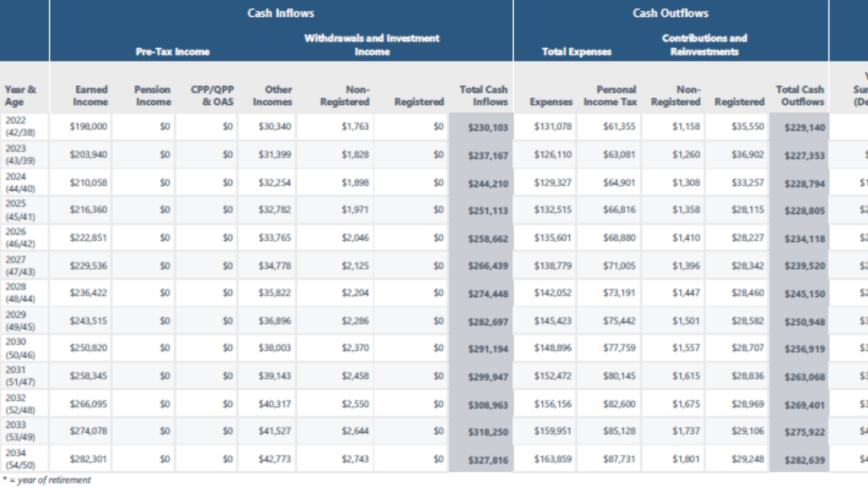Click the Pre-Tax Income group header
Image resolution: width=868 pixels, height=488 pixels.
coord(173,52)
